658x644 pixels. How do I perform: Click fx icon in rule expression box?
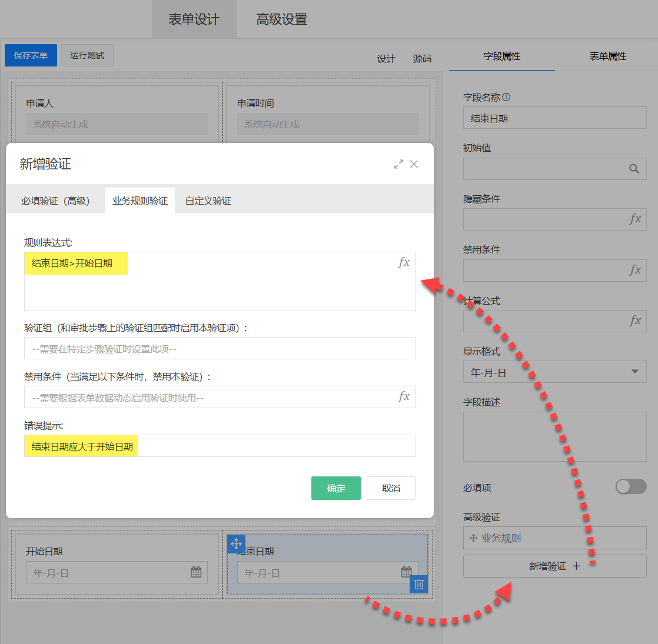click(x=404, y=262)
